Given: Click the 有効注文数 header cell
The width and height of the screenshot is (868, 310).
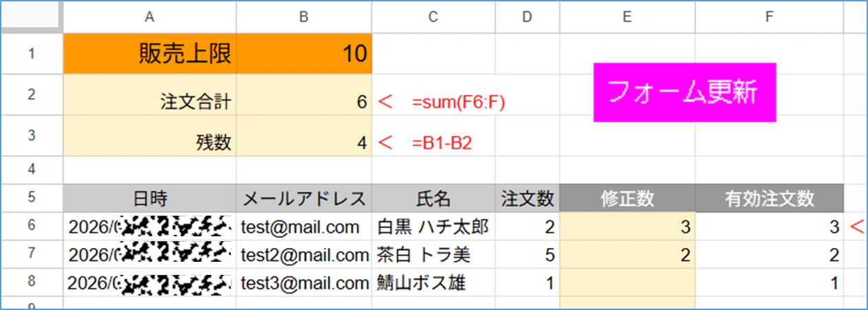Looking at the screenshot, I should point(770,199).
